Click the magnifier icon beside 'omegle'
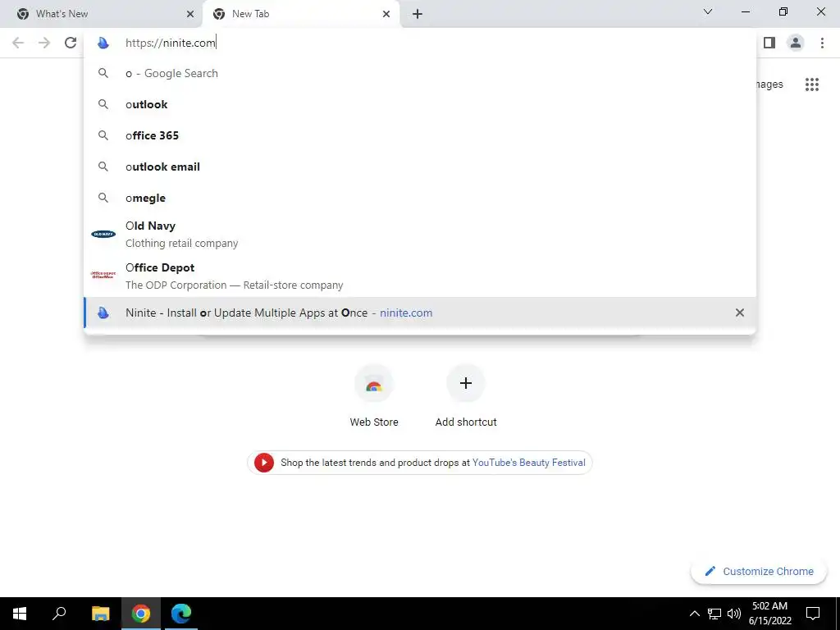 tap(103, 198)
